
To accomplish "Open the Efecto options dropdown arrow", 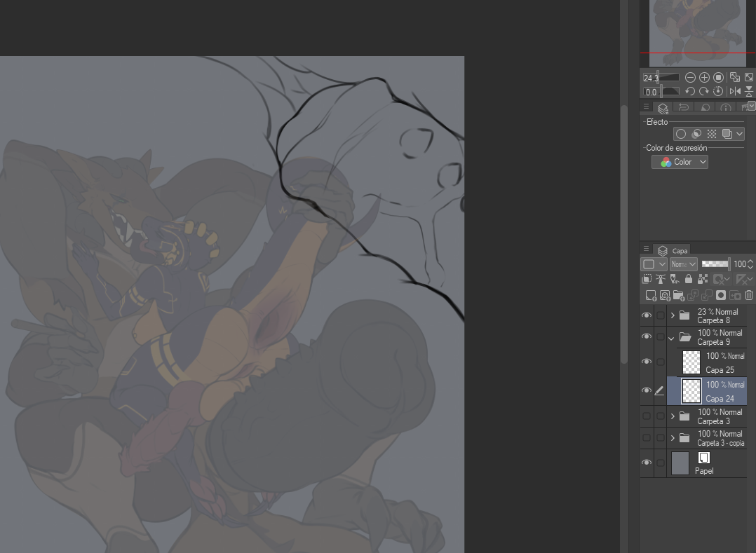I will (739, 134).
